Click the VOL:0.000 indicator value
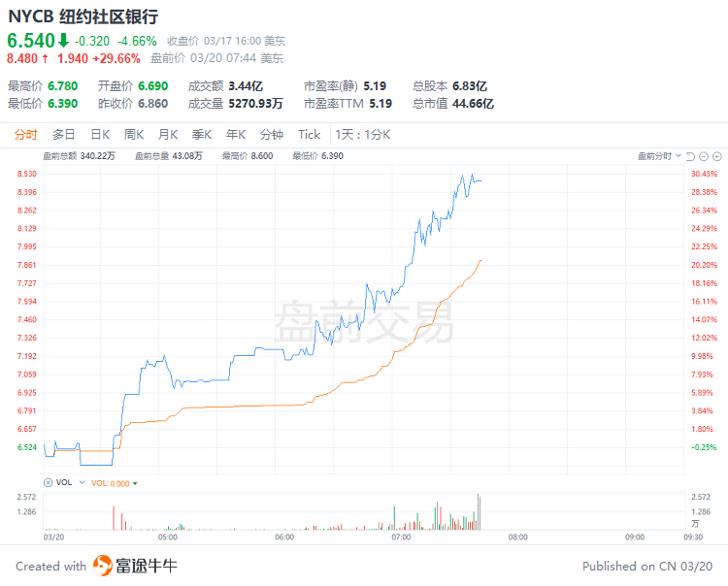 tap(110, 483)
